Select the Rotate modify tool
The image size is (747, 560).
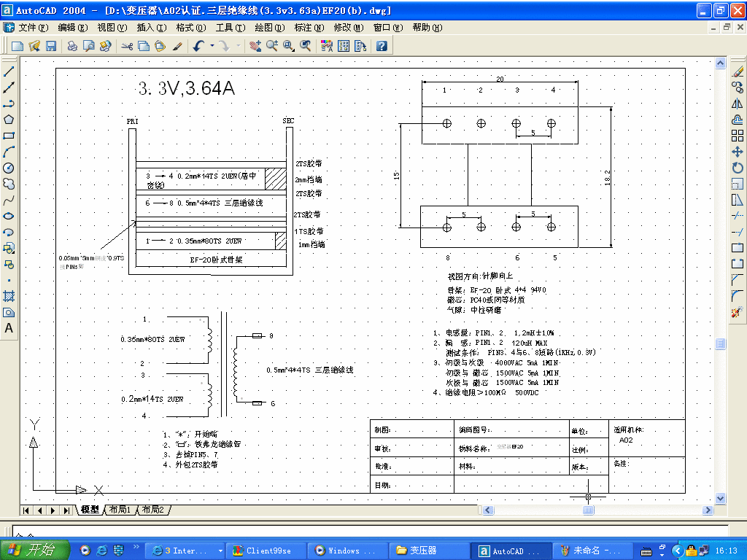click(x=738, y=168)
